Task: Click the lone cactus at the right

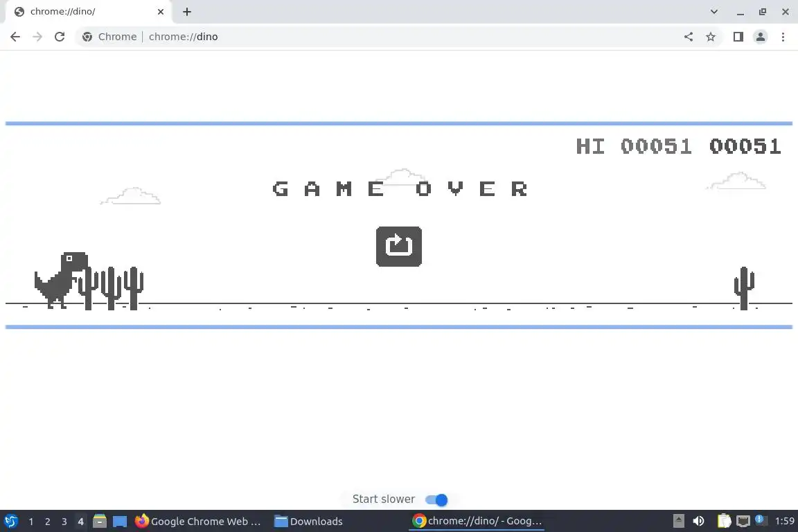Action: pos(744,288)
